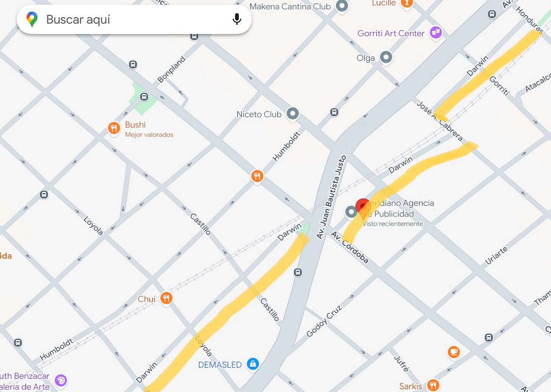This screenshot has width=551, height=392.
Task: Tap the orange coffee cup café icon
Action: [x=454, y=352]
